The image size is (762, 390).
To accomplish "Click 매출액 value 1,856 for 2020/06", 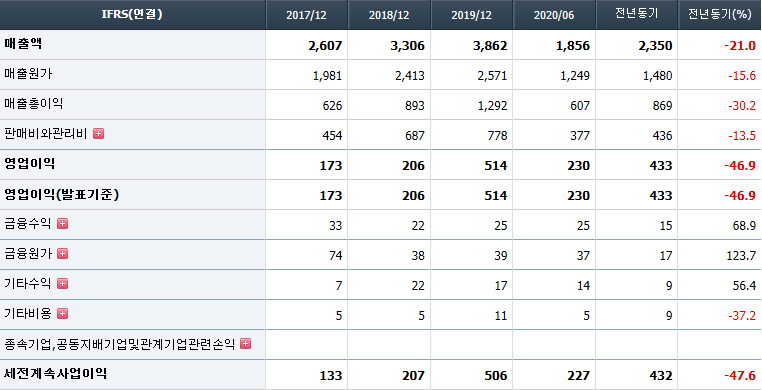I will point(573,46).
